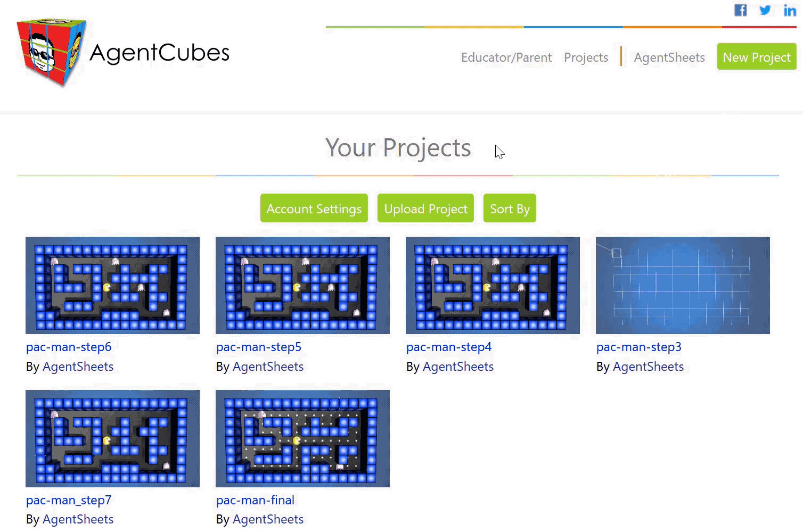
Task: Open Account Settings
Action: (x=314, y=208)
